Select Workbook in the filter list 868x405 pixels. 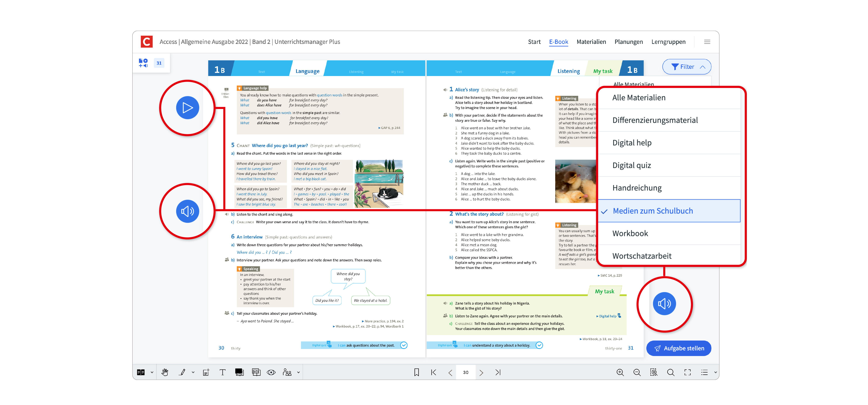click(630, 233)
